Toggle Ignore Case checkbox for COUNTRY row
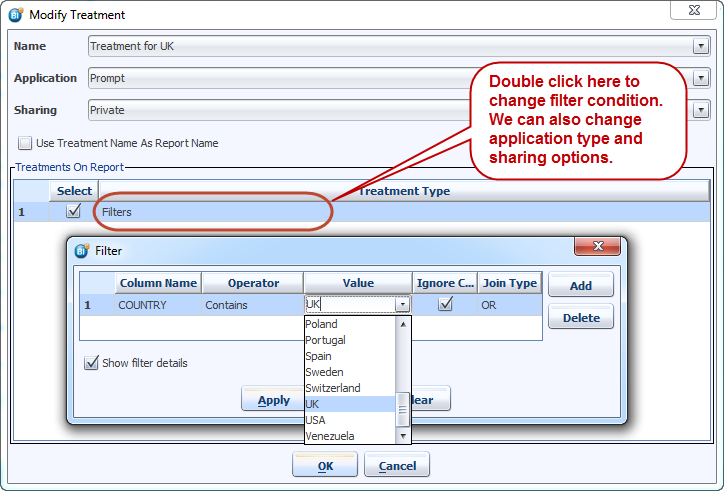724x491 pixels. click(445, 304)
